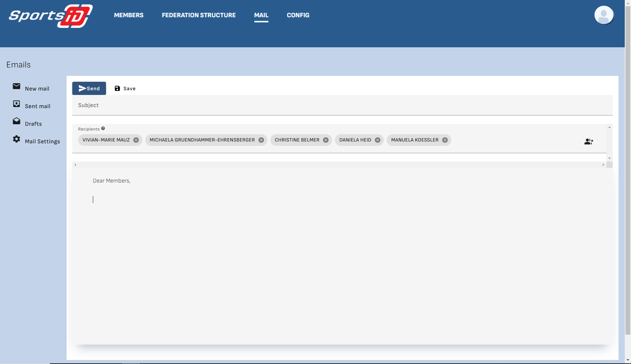The height and width of the screenshot is (364, 631).
Task: Click recipients box scroll up arrow
Action: [609, 127]
